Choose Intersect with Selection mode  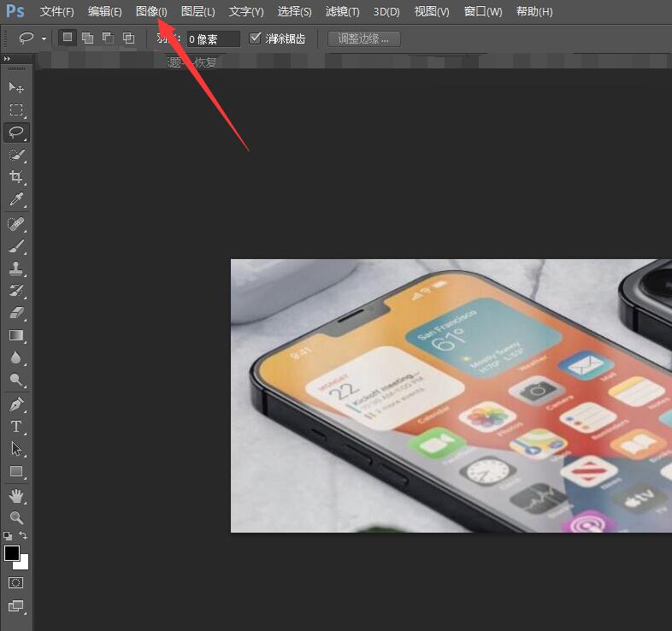point(128,38)
